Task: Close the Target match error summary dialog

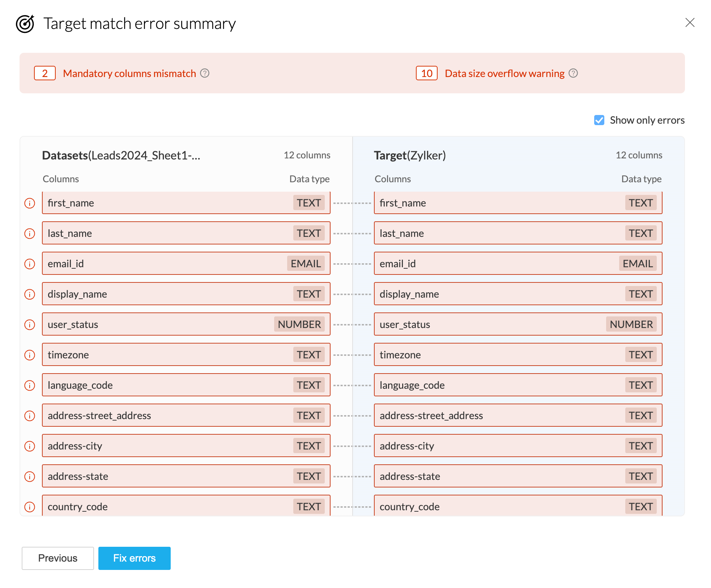Action: point(690,23)
